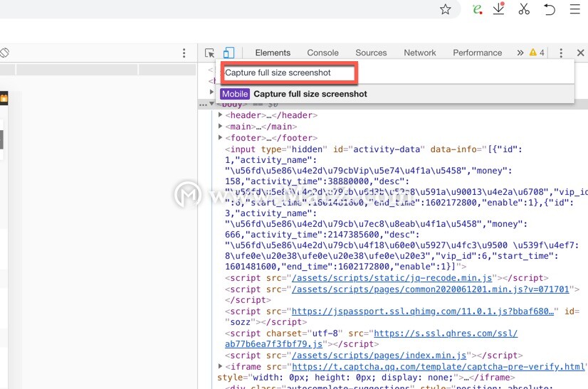Viewport: 588px width, 389px height.
Task: Click the utf-8 charset attribute value
Action: [x=325, y=333]
